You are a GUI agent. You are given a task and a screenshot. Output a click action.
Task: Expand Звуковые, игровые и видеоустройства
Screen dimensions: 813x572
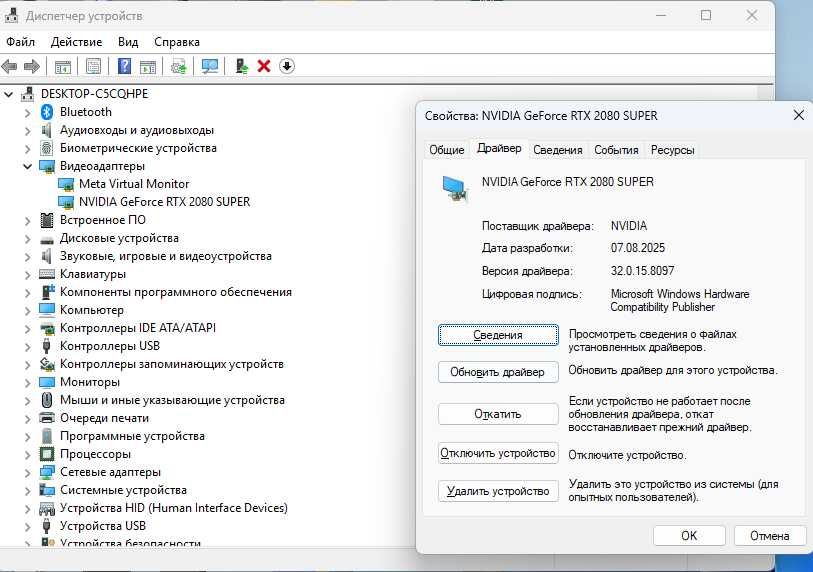pyautogui.click(x=27, y=257)
